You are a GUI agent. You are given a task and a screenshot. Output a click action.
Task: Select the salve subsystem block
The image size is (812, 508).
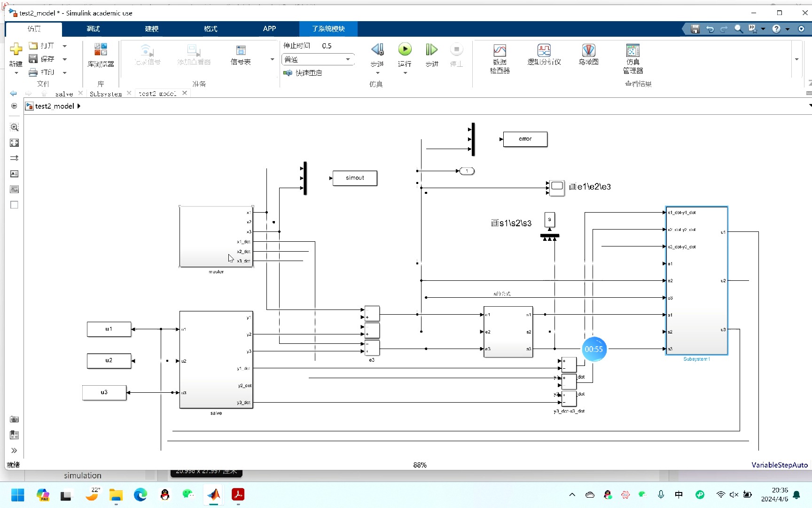(216, 360)
